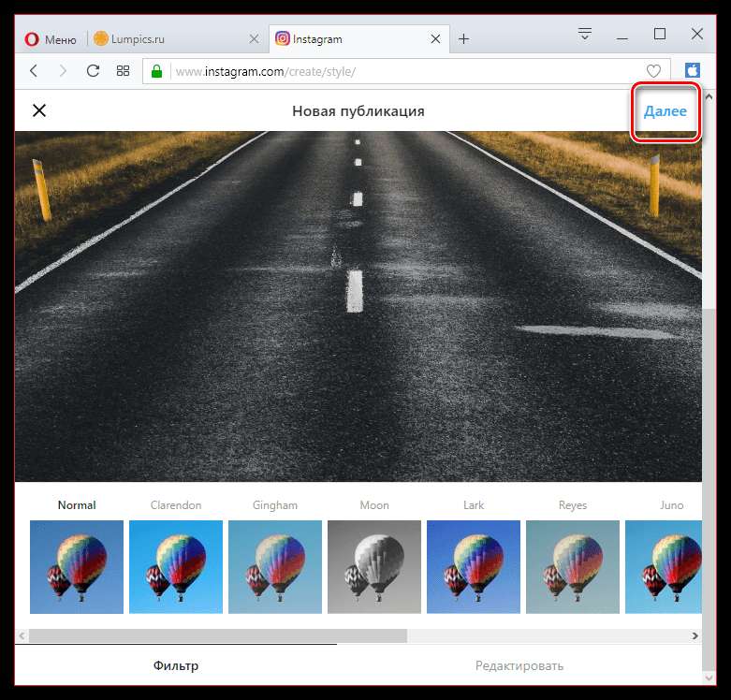Apply the Lark filter thumbnail
Viewport: 731px width, 700px height.
(474, 567)
